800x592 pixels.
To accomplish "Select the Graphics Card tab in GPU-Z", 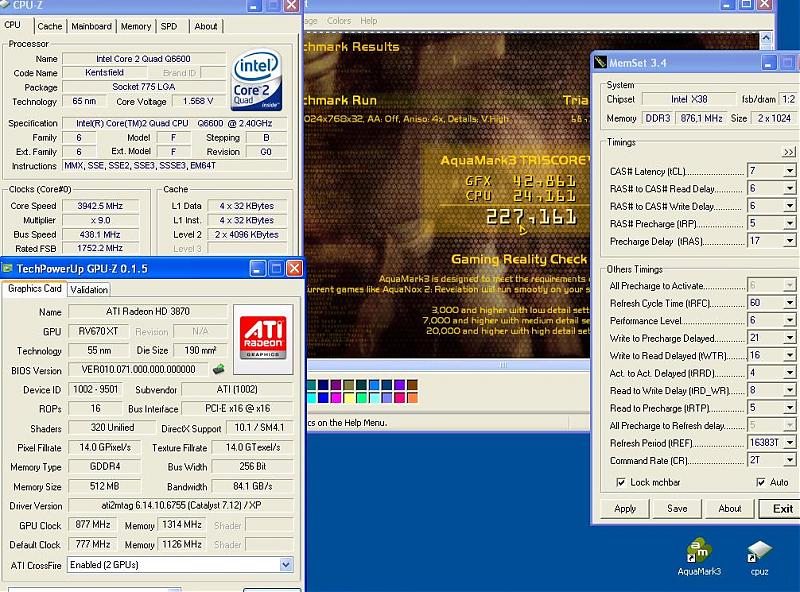I will [x=35, y=288].
